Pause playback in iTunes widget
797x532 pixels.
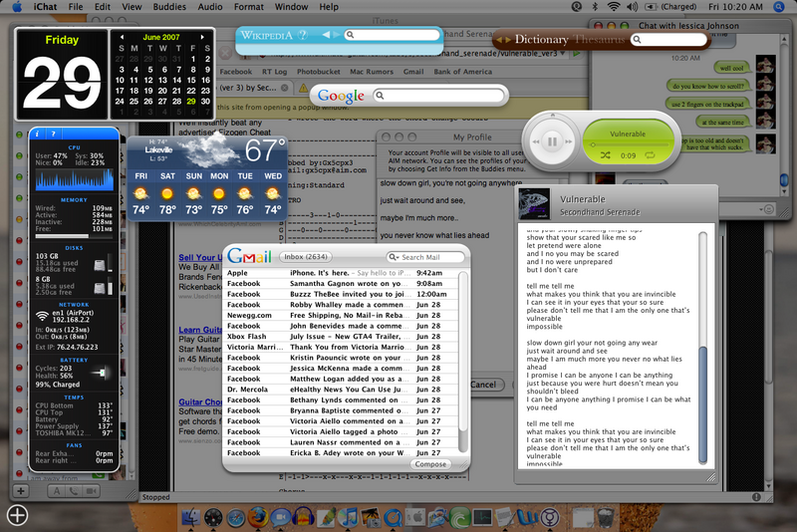point(552,141)
